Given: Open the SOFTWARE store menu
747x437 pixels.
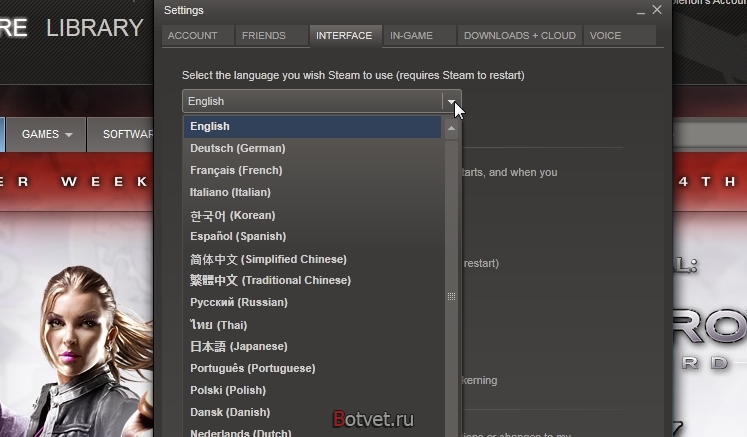Looking at the screenshot, I should [121, 134].
